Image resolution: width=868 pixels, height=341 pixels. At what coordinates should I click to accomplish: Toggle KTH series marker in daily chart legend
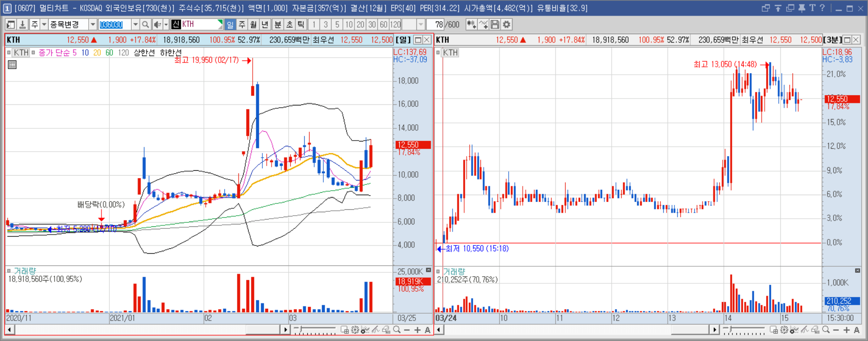[9, 52]
